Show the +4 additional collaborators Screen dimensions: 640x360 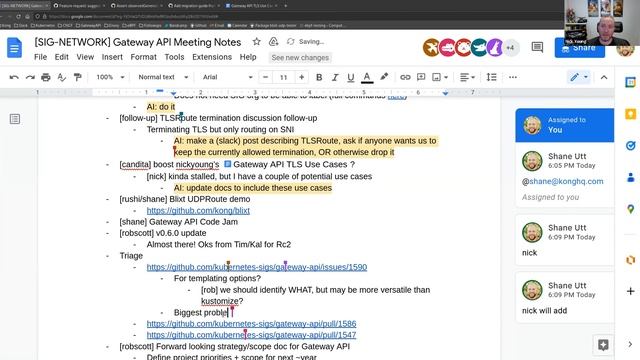point(510,48)
